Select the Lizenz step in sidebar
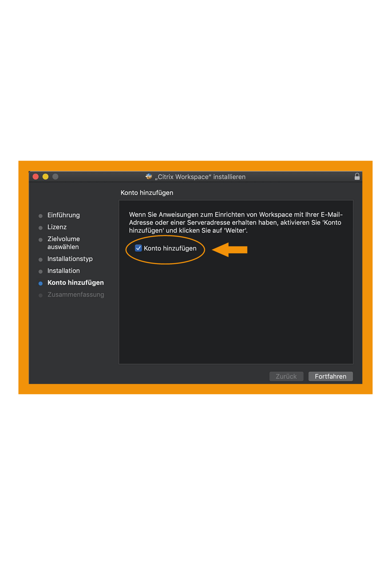391x588 pixels. pyautogui.click(x=57, y=227)
